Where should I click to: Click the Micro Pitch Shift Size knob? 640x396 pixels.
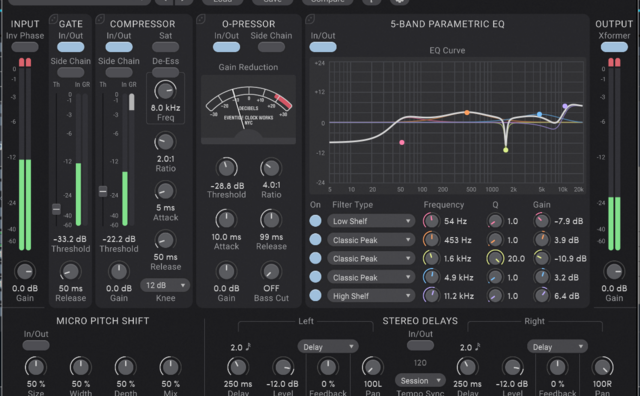(x=36, y=367)
